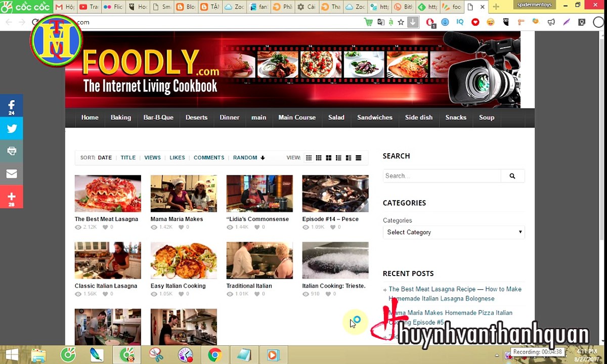Switch to full-width list view icon
Viewport: 607px width, 364px height.
tap(359, 158)
